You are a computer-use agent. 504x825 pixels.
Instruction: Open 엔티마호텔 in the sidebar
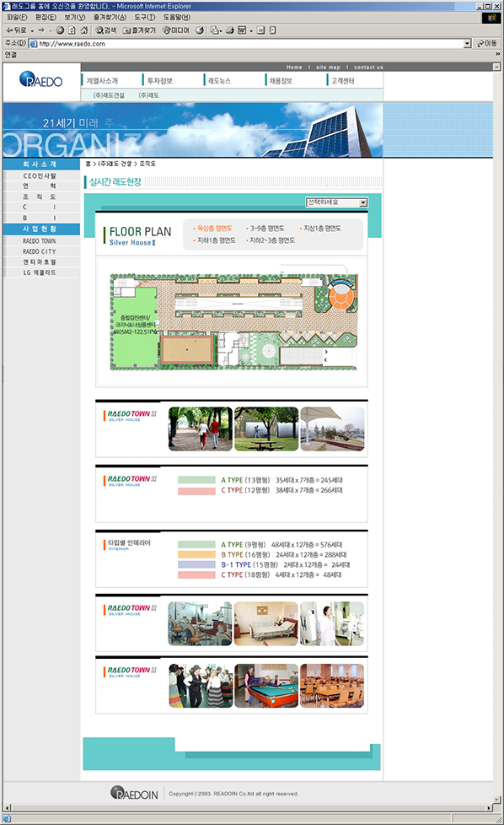coord(40,262)
